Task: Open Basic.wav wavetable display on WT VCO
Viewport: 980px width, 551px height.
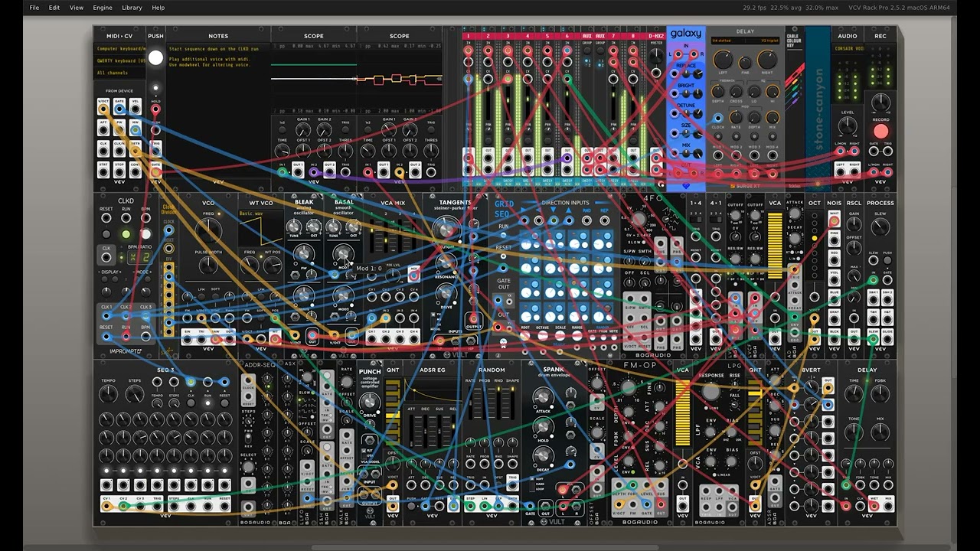Action: [261, 227]
